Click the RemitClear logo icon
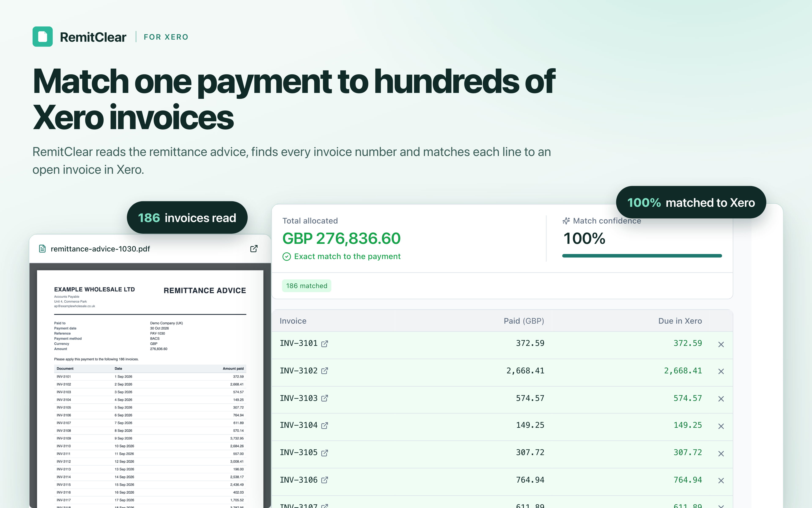The height and width of the screenshot is (508, 812). 43,37
